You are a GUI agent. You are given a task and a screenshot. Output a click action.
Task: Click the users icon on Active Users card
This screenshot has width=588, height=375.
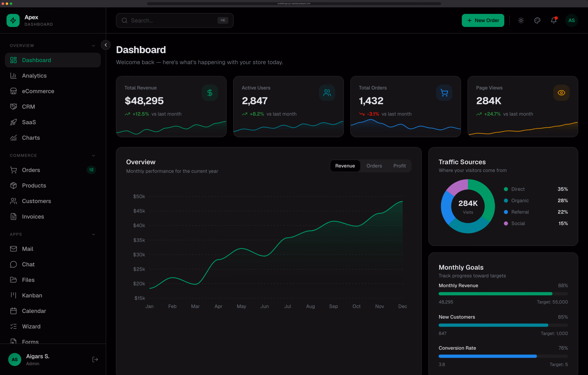pyautogui.click(x=327, y=93)
